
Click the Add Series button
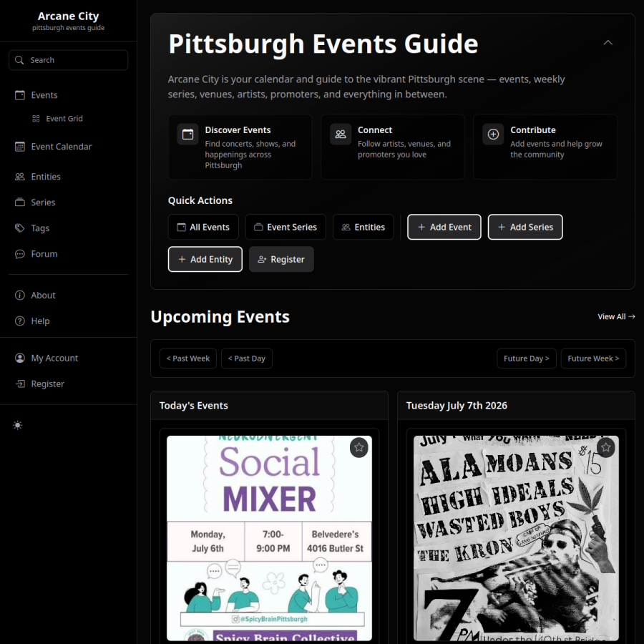pyautogui.click(x=525, y=227)
